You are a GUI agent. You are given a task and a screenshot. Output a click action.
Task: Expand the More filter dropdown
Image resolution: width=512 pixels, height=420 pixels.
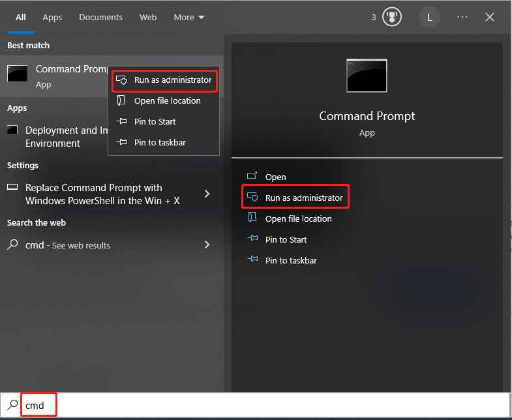tap(189, 18)
